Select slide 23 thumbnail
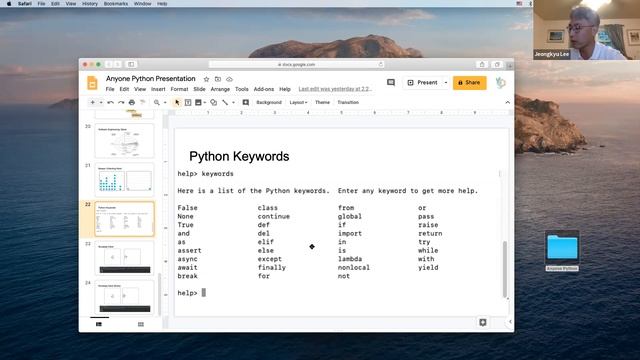 coord(124,258)
